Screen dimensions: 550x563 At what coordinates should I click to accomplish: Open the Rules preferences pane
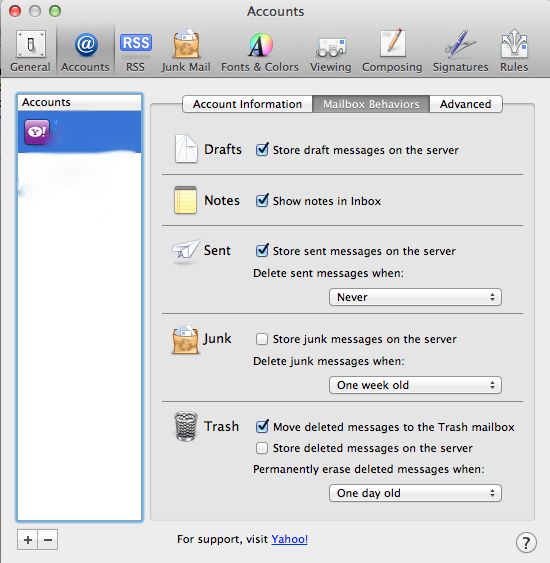[x=514, y=51]
